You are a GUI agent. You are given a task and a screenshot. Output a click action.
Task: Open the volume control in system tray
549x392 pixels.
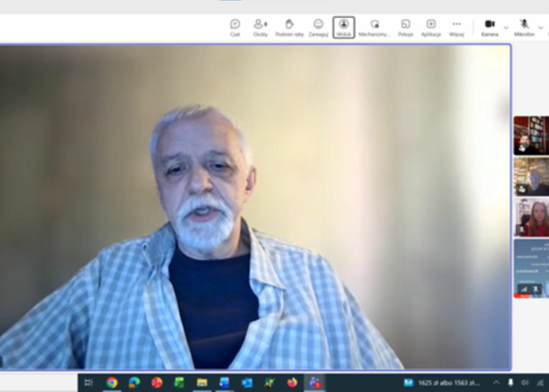[x=525, y=383]
